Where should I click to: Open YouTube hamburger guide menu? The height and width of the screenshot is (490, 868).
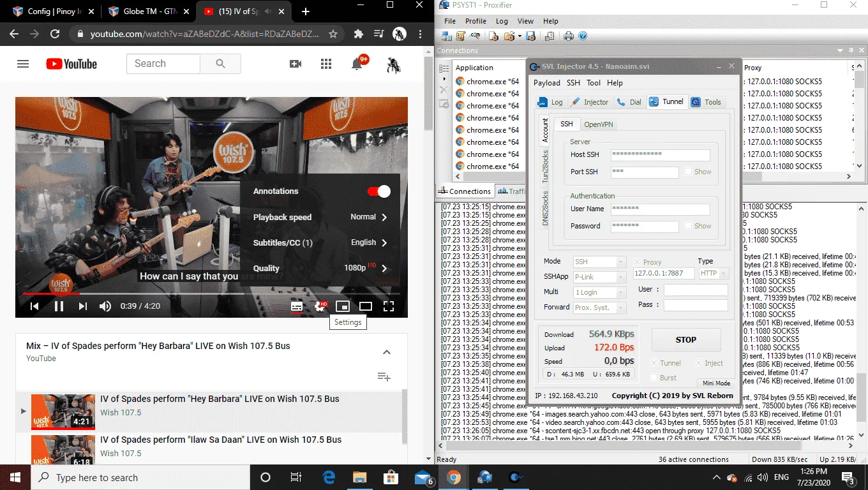click(x=23, y=64)
